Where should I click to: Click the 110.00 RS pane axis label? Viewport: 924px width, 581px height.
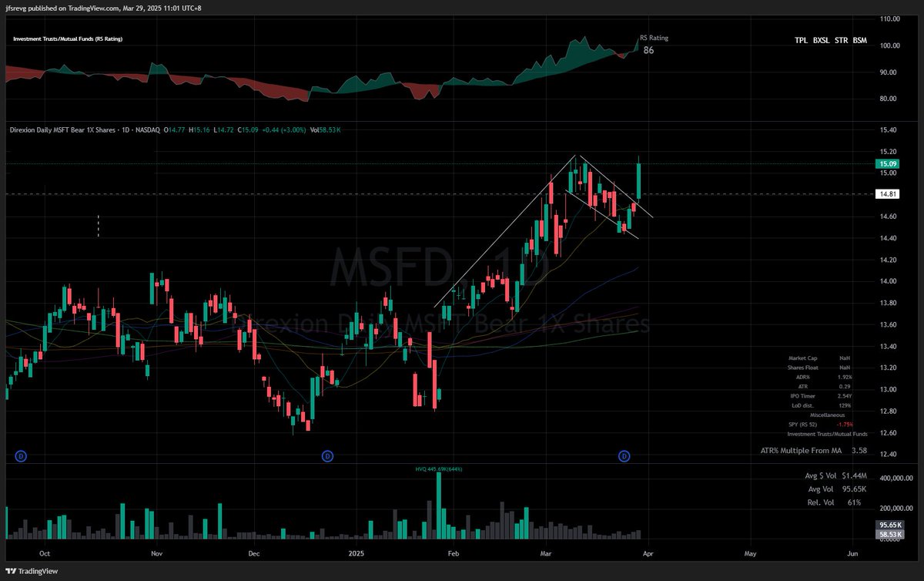click(889, 19)
